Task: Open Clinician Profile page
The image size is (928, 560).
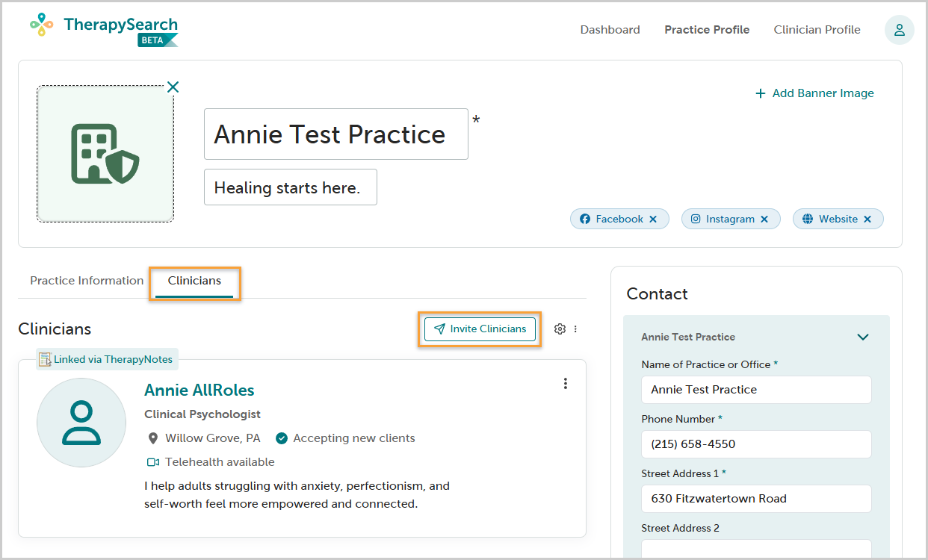Action: coord(817,30)
